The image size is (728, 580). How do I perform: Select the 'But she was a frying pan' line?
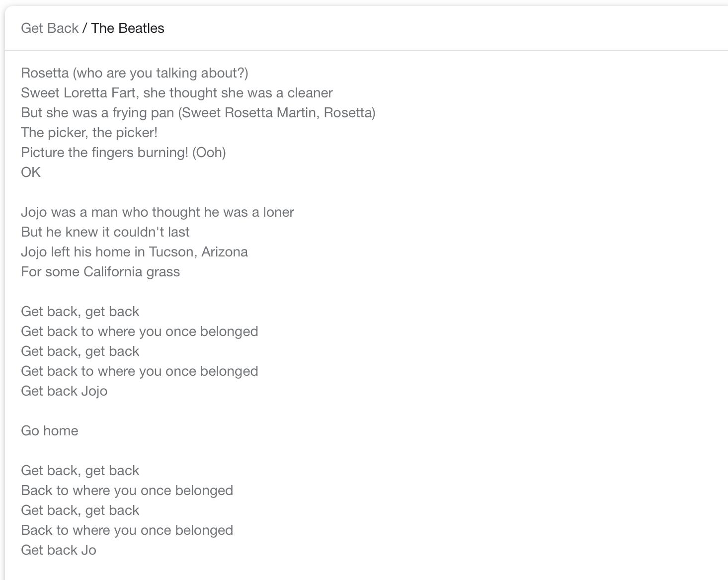(x=198, y=113)
